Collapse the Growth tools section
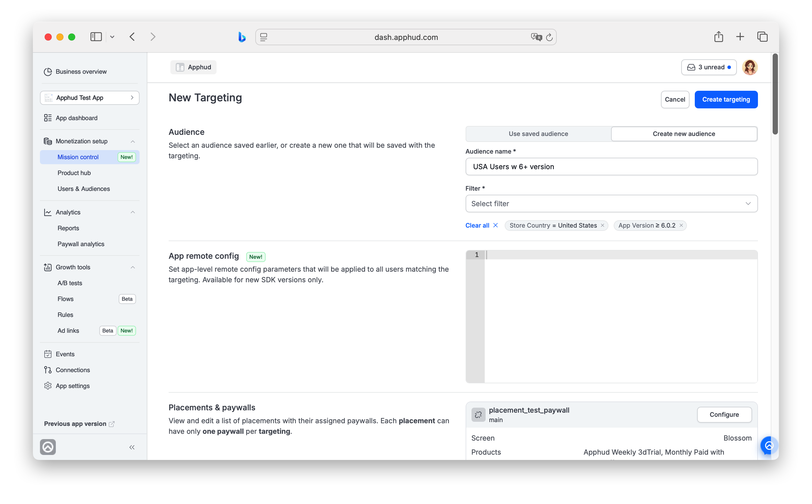Screen dimensions: 812x504 point(133,267)
